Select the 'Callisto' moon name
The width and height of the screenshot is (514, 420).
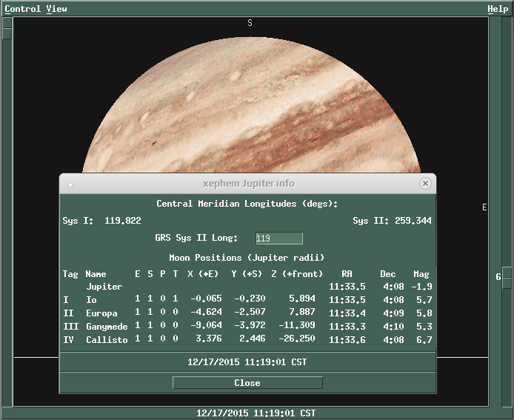107,340
